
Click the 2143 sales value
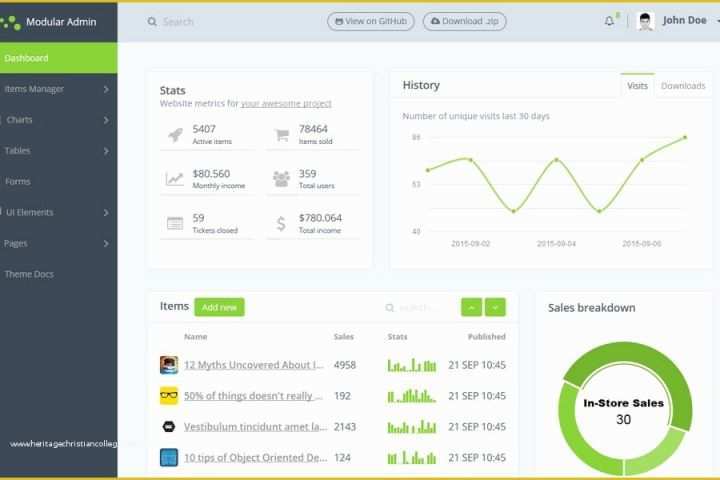point(345,427)
